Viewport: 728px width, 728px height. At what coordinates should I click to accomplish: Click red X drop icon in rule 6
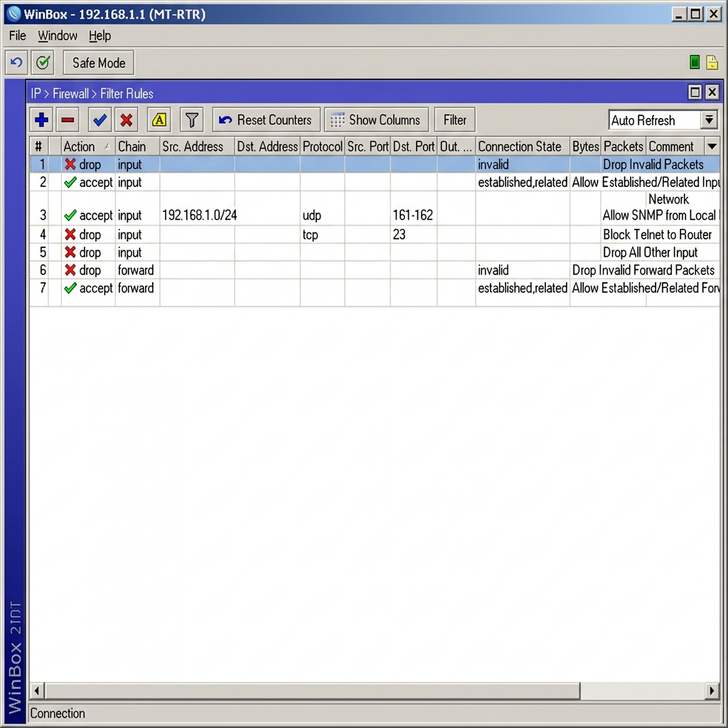(70, 269)
